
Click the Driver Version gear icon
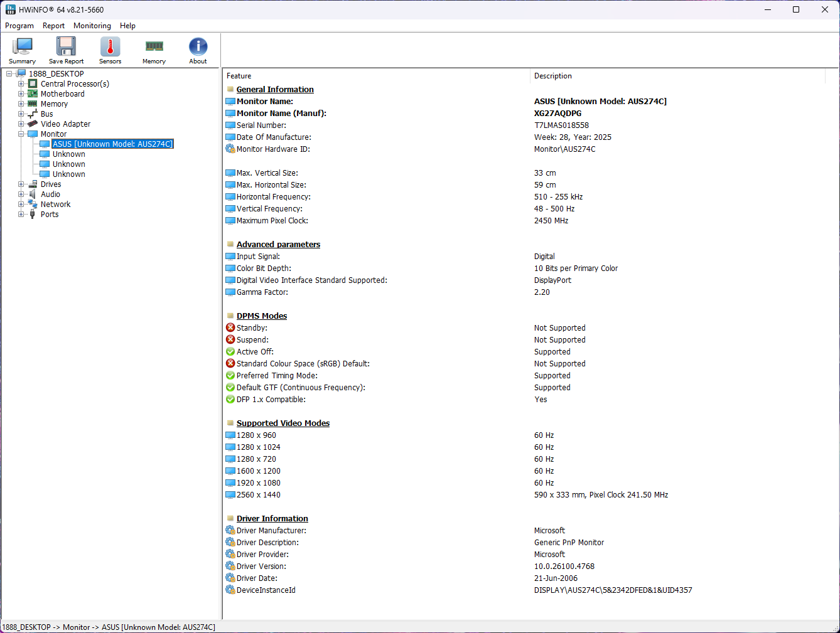[230, 566]
